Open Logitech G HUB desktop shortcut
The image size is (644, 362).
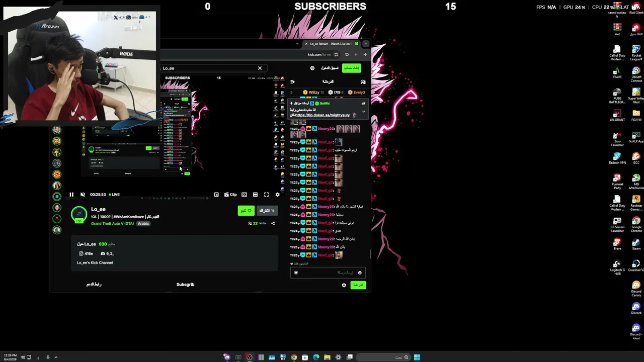pyautogui.click(x=617, y=267)
